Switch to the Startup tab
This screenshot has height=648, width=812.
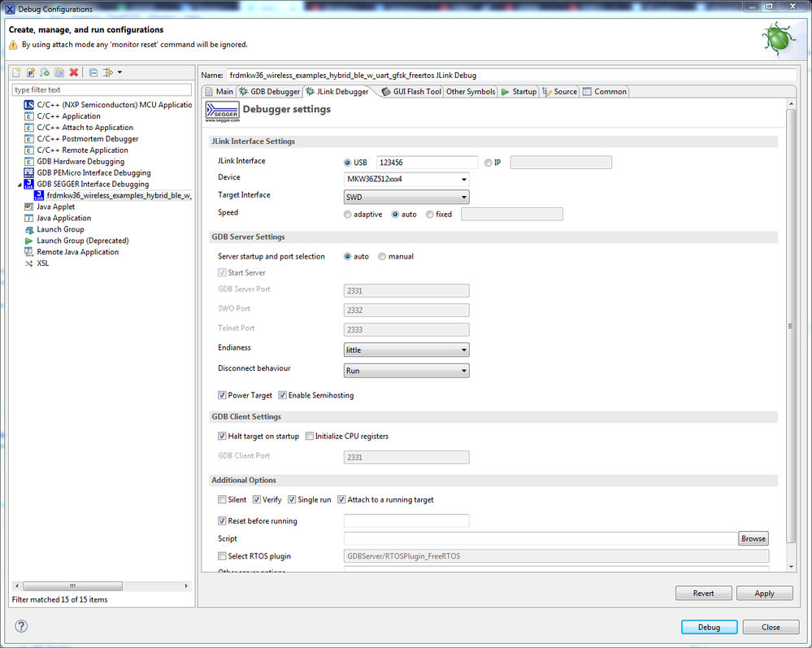(x=519, y=92)
